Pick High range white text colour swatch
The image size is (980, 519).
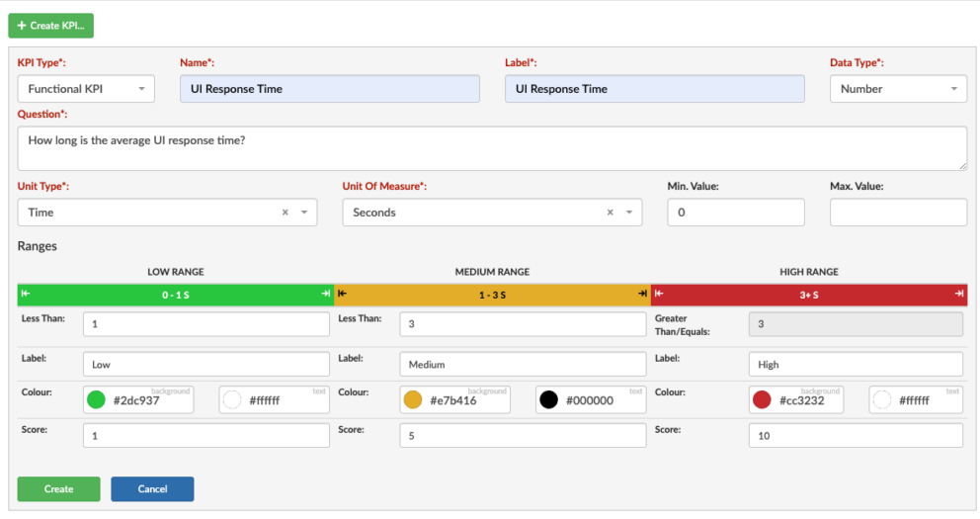(x=882, y=399)
